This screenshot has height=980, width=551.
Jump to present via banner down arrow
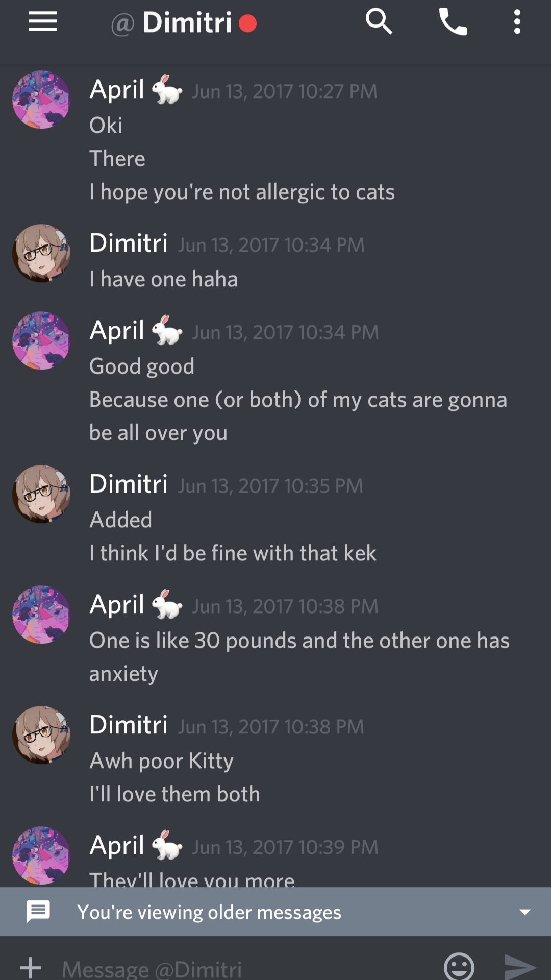(524, 912)
